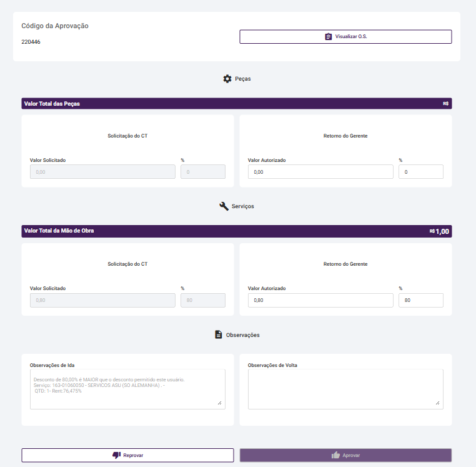This screenshot has height=467, width=476.
Task: Click the Serviços Valor Solicitado field showing 0,80
Action: pos(102,301)
